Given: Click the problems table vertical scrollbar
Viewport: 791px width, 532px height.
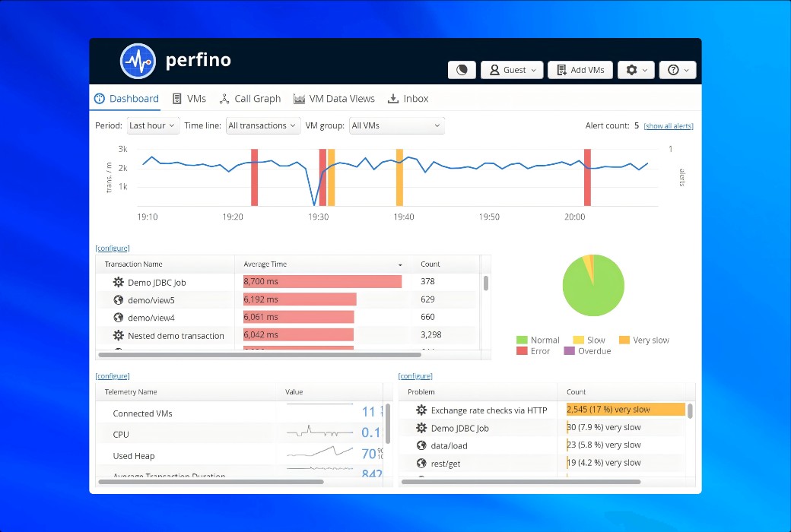Looking at the screenshot, I should point(690,411).
